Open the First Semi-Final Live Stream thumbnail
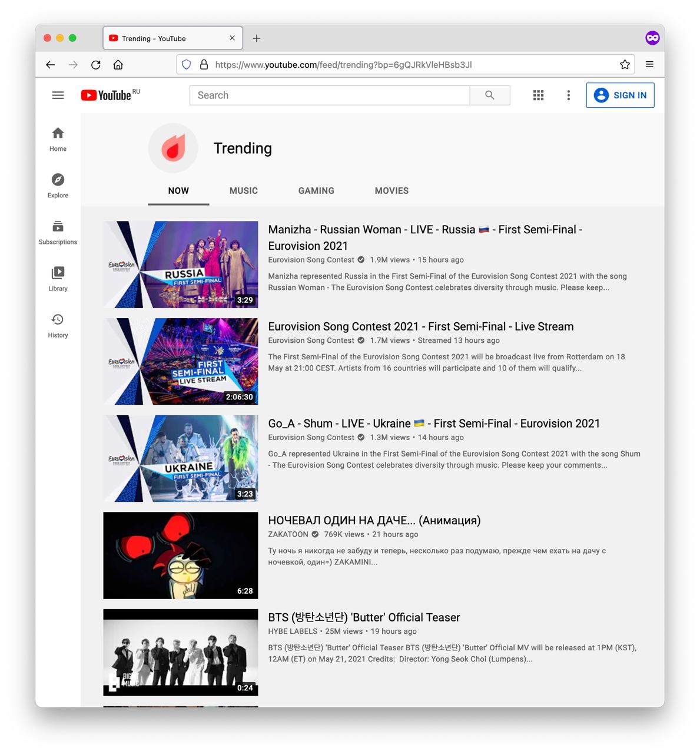The height and width of the screenshot is (754, 700). click(x=181, y=362)
